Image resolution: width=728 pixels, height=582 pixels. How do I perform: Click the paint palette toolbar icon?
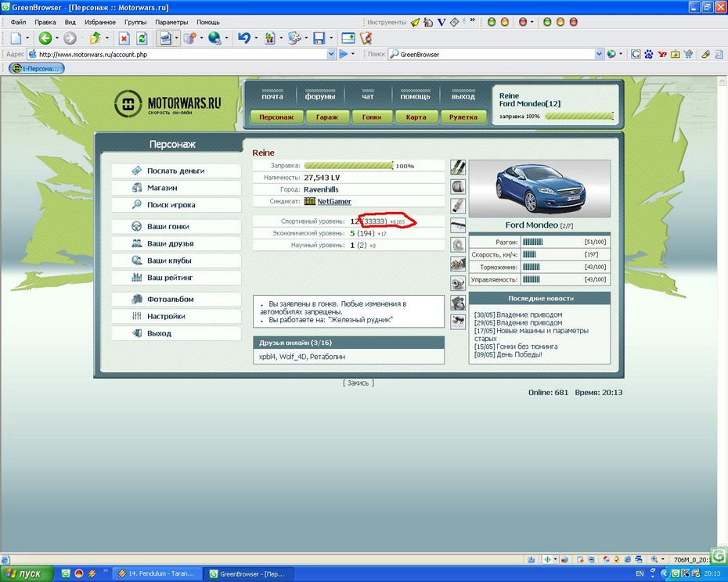294,38
